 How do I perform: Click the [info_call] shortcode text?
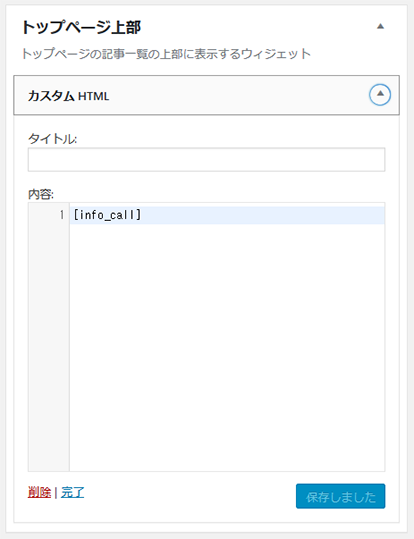(x=107, y=215)
